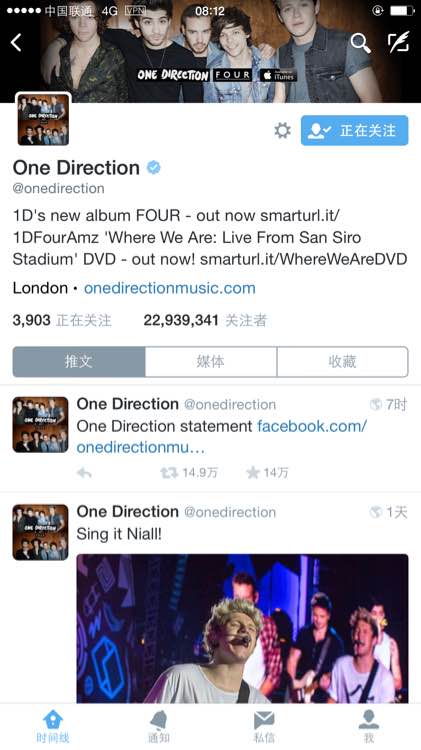The width and height of the screenshot is (421, 750).
Task: Go to 我 profile icon
Action: pos(368,726)
